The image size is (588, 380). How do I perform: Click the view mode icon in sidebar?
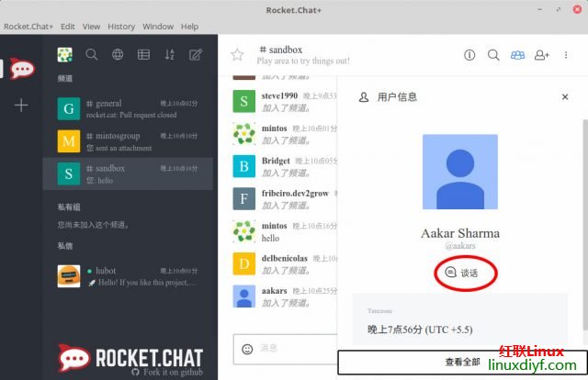point(143,55)
